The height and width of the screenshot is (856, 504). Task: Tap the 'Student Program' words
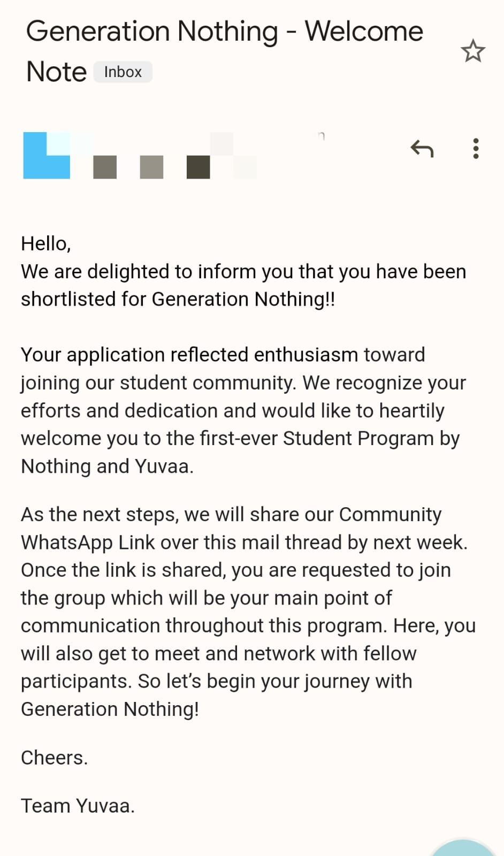(x=358, y=438)
